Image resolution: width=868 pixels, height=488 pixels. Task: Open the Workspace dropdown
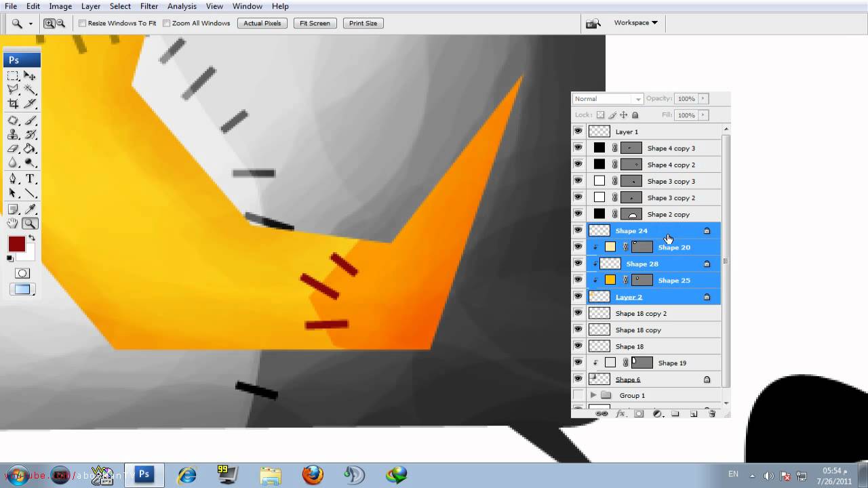[x=635, y=23]
